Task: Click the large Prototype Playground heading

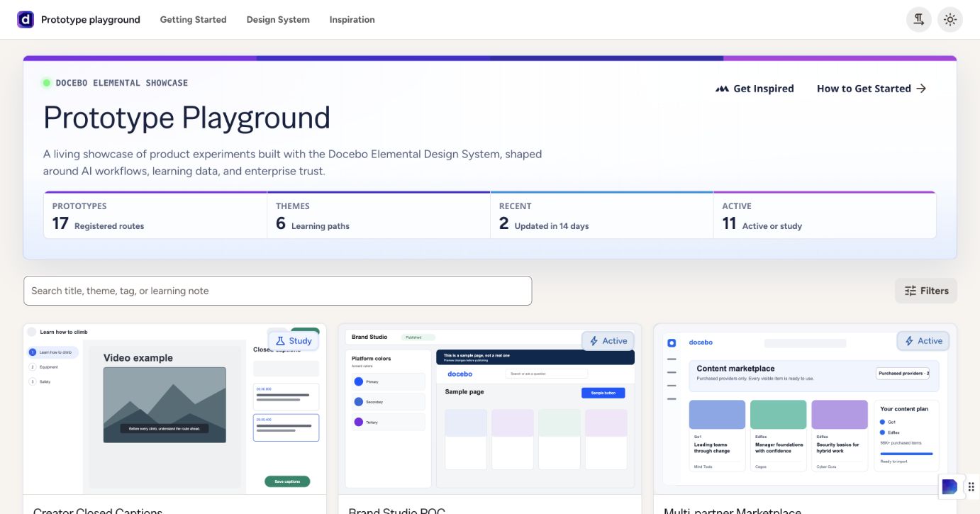Action: click(x=186, y=118)
